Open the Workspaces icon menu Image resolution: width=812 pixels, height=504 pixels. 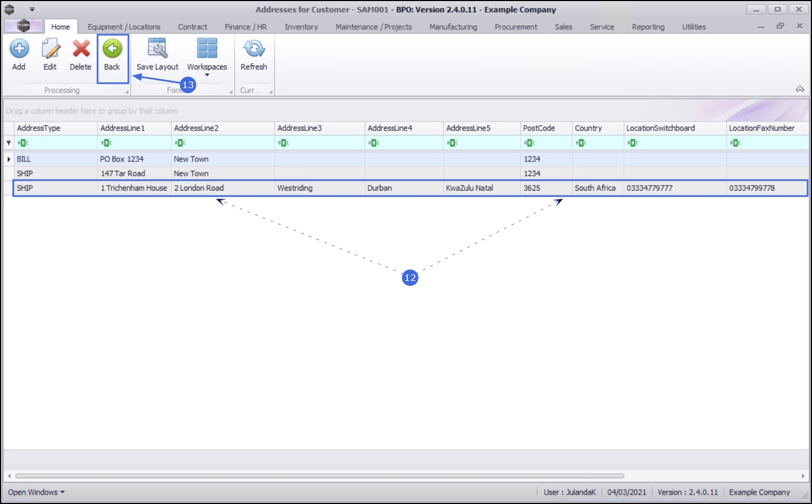[207, 49]
